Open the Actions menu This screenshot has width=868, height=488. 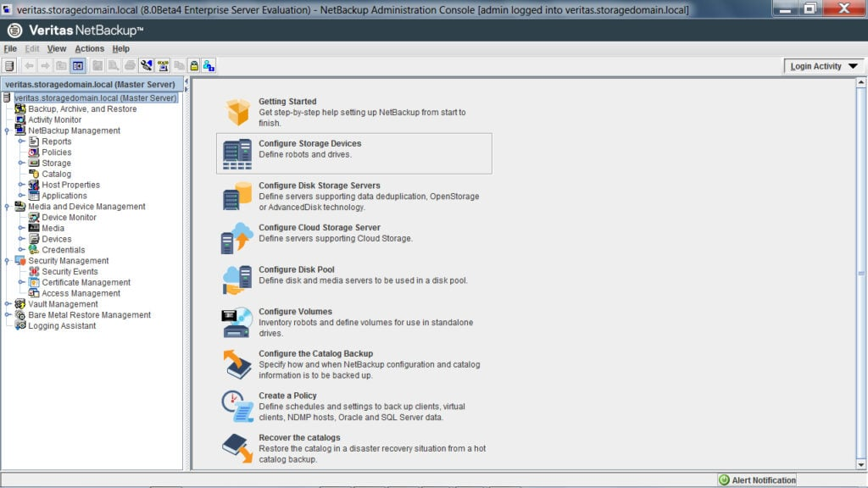[x=88, y=48]
